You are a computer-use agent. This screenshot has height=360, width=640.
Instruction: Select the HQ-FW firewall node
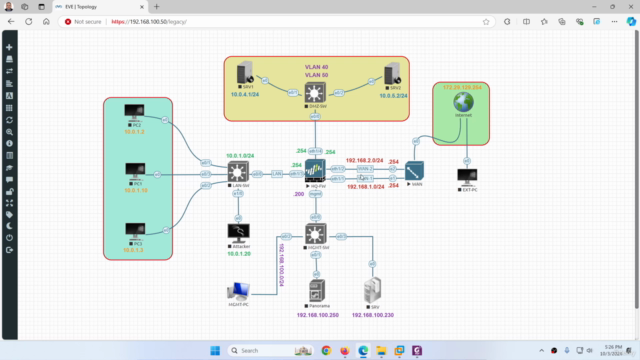pyautogui.click(x=315, y=171)
